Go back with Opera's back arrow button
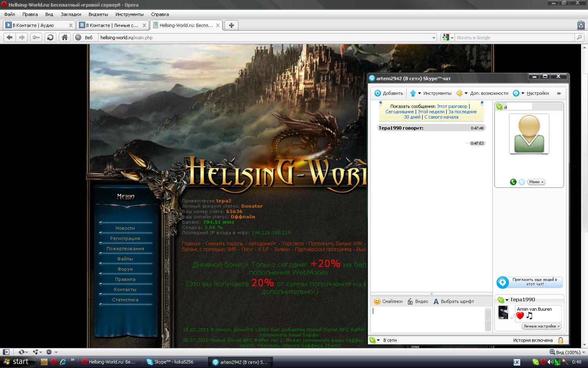 tap(10, 37)
